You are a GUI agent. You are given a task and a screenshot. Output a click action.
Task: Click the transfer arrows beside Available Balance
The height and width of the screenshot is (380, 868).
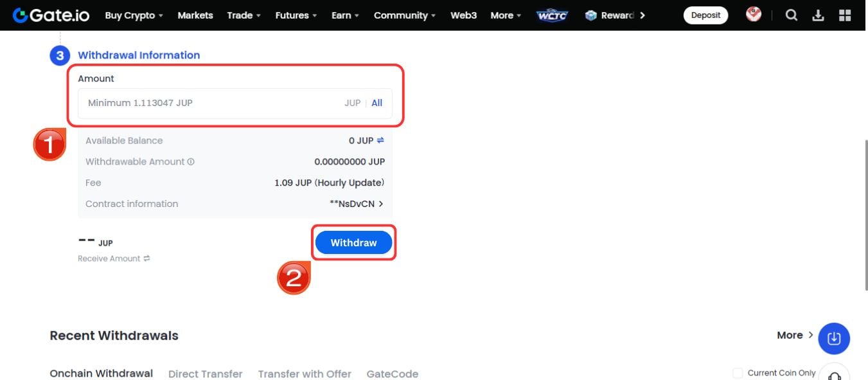tap(380, 140)
